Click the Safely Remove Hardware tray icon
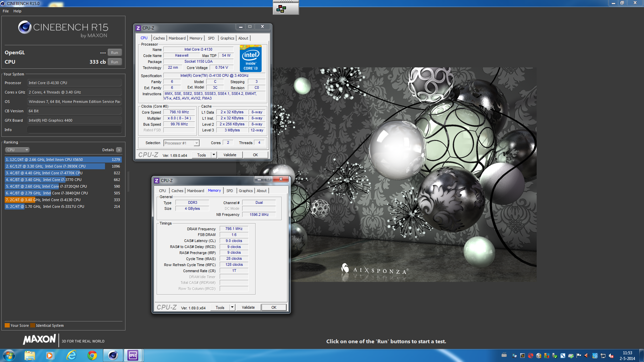Image resolution: width=644 pixels, height=362 pixels. point(554,356)
